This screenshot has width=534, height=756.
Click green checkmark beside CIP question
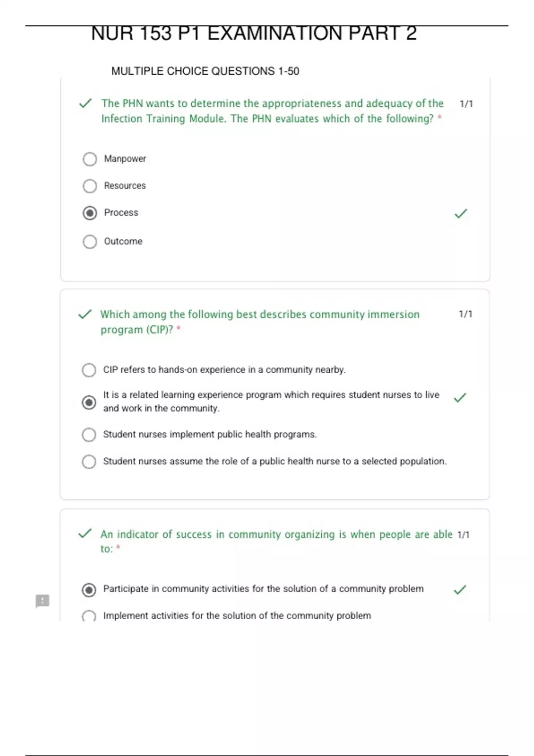point(85,314)
